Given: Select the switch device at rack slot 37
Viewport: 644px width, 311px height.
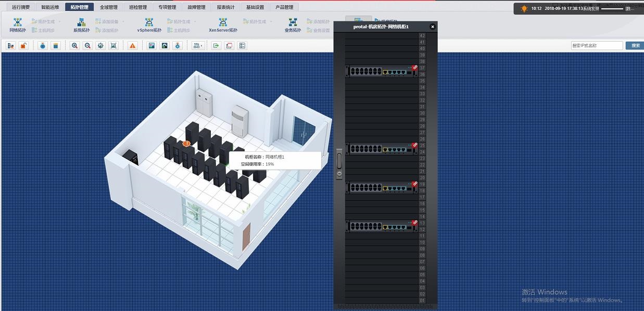Looking at the screenshot, I should click(382, 72).
